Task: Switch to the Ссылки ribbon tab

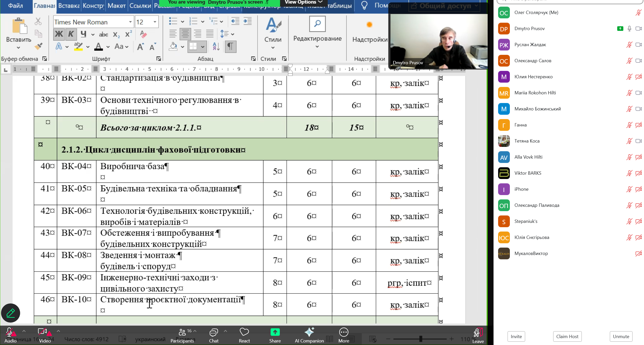Action: 140,6
